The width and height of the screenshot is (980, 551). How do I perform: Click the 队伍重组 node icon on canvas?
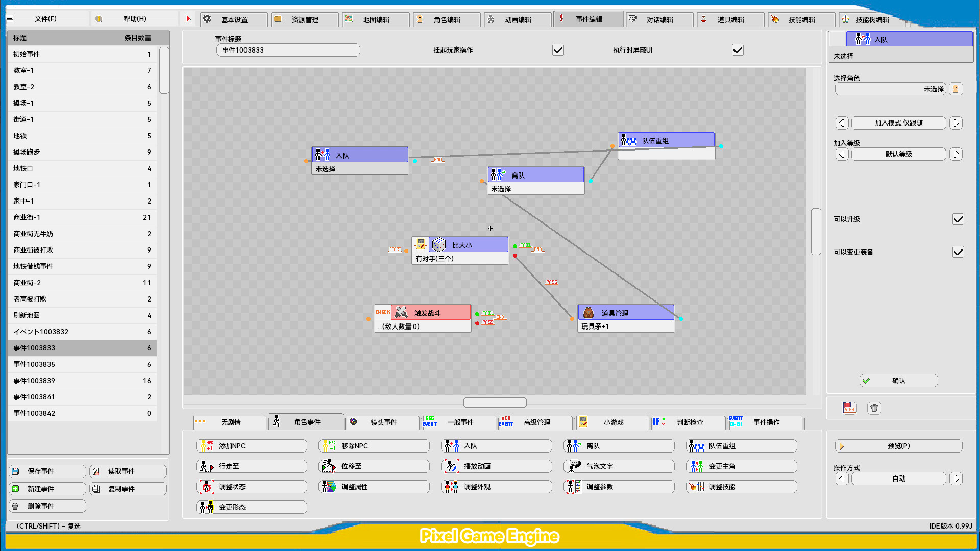(x=628, y=140)
